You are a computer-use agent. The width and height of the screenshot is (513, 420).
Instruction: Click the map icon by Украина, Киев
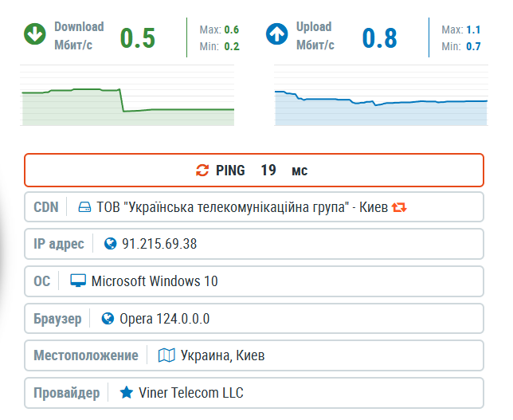[166, 355]
